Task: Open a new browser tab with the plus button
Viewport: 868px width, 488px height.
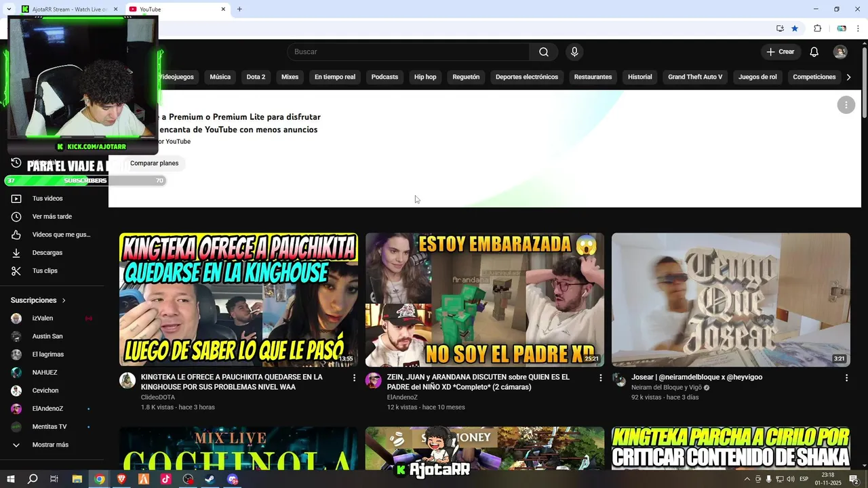Action: click(x=239, y=9)
